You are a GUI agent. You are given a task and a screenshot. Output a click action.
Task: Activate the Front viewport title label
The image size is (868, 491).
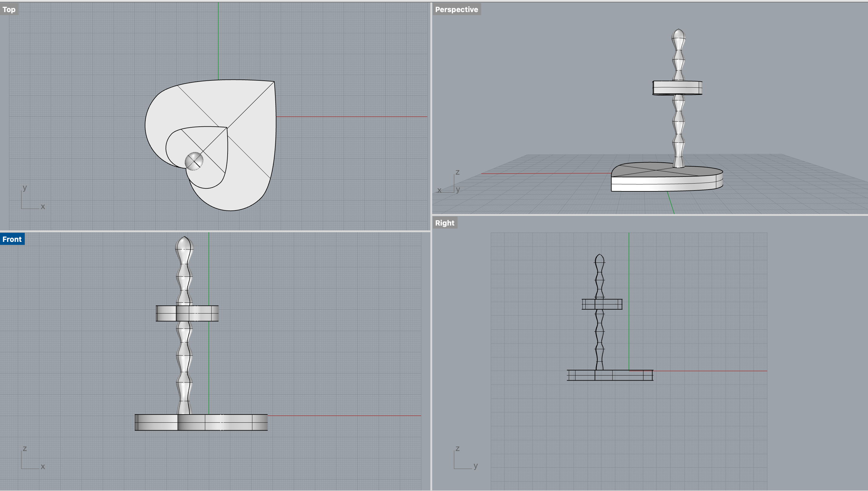(12, 239)
